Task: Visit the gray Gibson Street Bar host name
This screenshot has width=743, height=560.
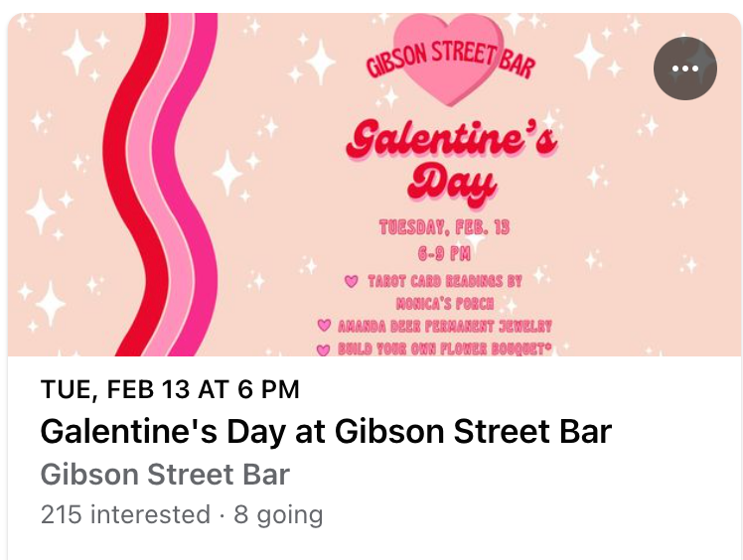Action: (x=165, y=475)
